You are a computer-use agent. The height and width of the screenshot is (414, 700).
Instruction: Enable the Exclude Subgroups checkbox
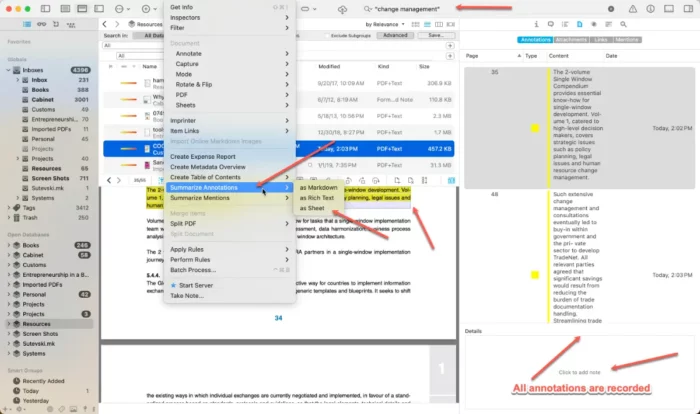(x=327, y=35)
